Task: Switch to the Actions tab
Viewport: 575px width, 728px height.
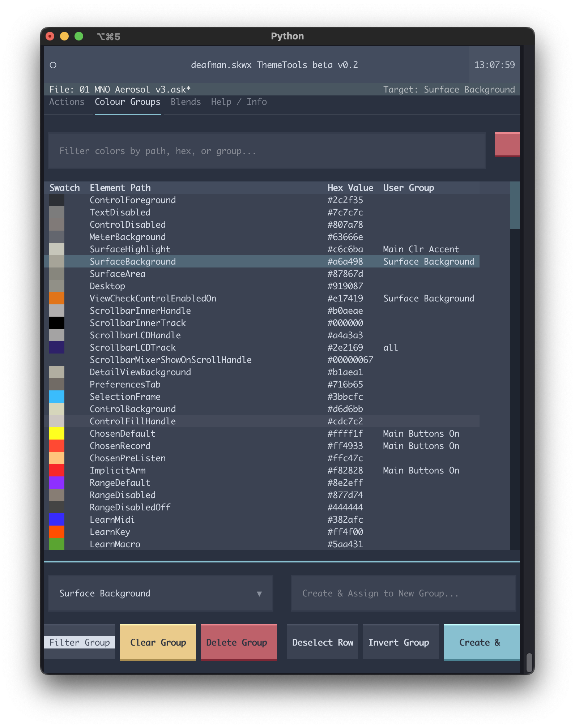Action: pos(67,102)
